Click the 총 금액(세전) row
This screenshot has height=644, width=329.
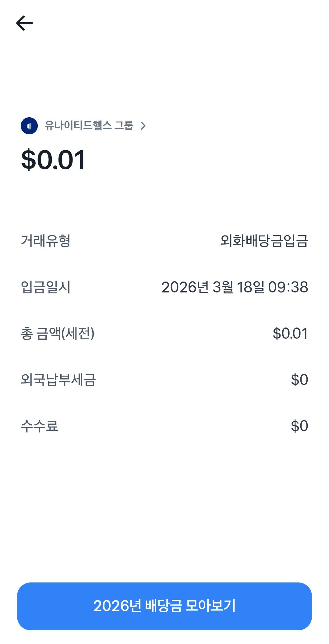pyautogui.click(x=164, y=333)
